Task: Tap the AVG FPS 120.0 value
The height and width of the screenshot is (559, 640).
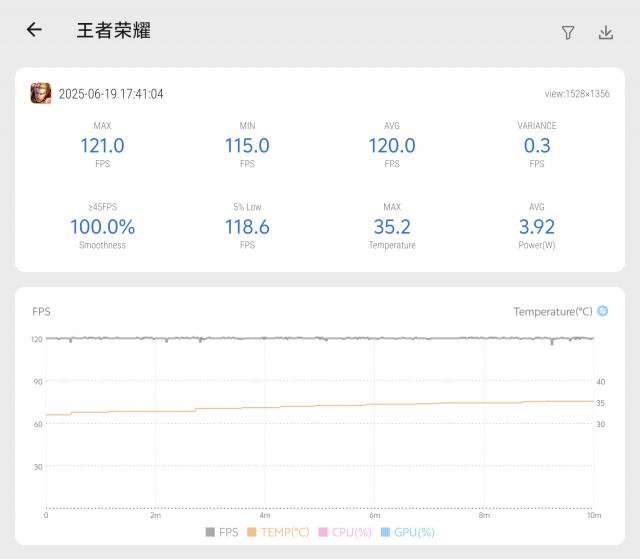Action: [x=392, y=146]
